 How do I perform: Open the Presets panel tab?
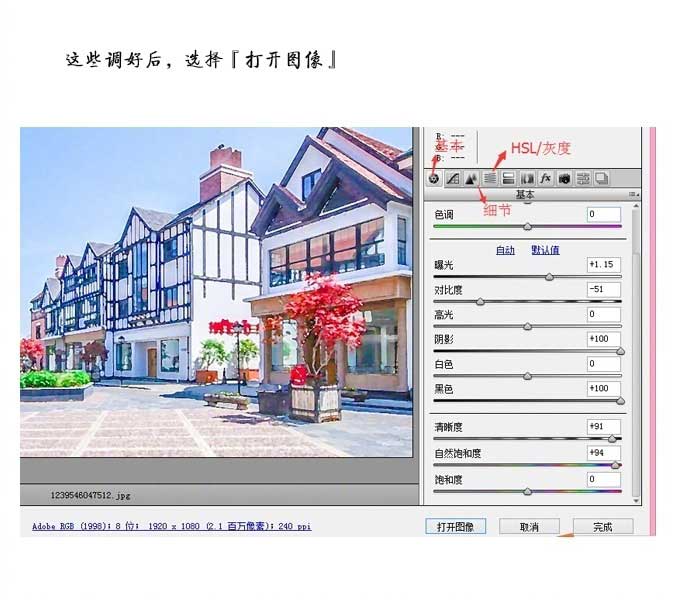pyautogui.click(x=583, y=178)
